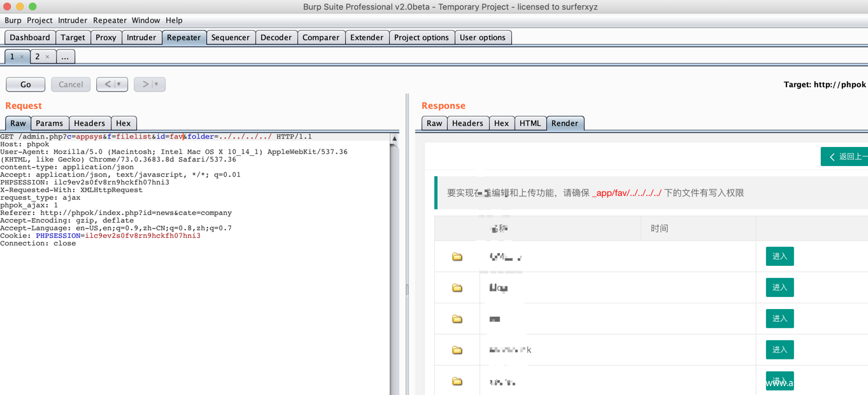Send the request with Go
The image size is (868, 395).
[x=25, y=84]
